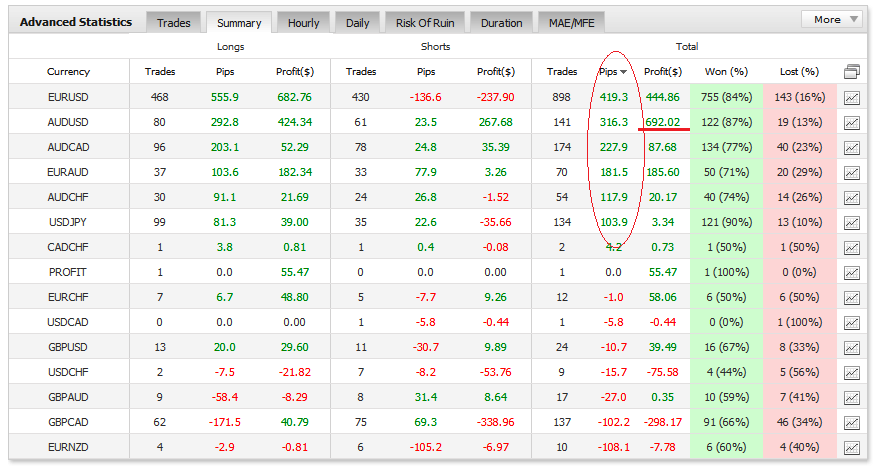Switch to the Trades tab
Screen dimensions: 875x466
[174, 23]
